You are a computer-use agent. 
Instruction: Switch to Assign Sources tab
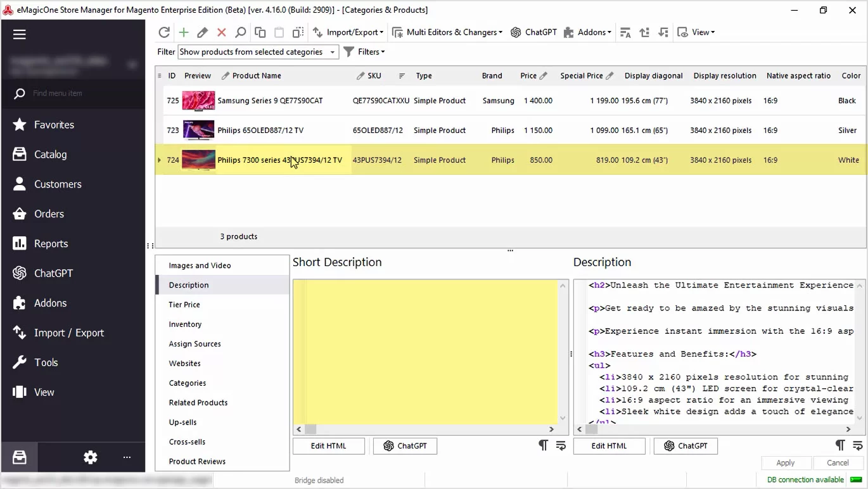pyautogui.click(x=222, y=344)
